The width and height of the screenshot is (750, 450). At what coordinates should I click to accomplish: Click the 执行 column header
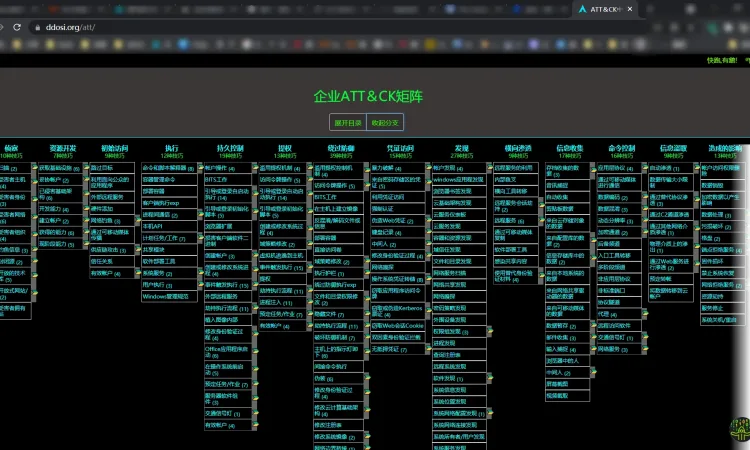click(x=172, y=148)
